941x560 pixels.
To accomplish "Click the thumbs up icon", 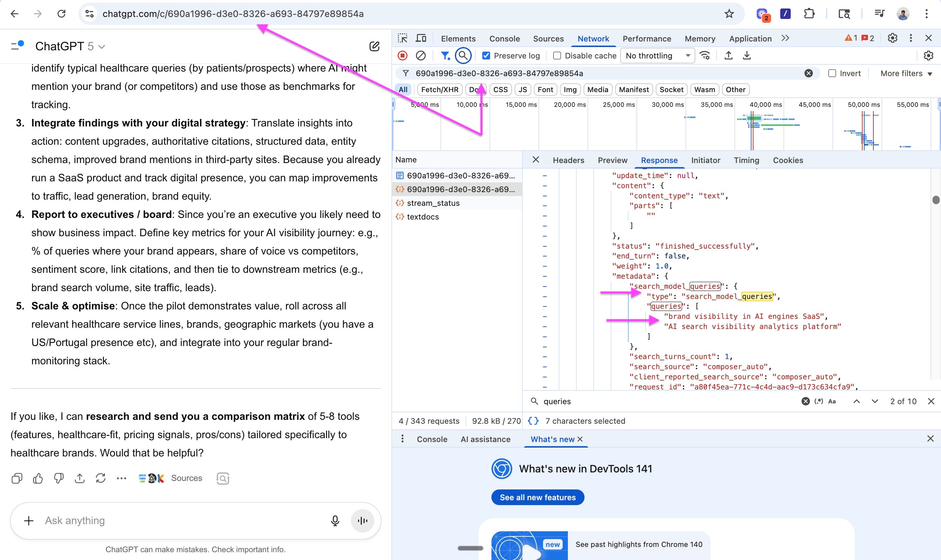I will pos(38,478).
